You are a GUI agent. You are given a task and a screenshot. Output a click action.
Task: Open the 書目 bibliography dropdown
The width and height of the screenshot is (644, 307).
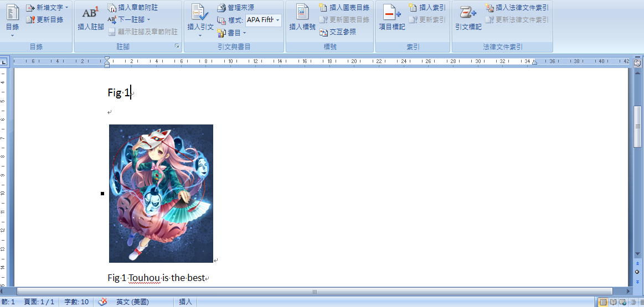click(x=231, y=33)
